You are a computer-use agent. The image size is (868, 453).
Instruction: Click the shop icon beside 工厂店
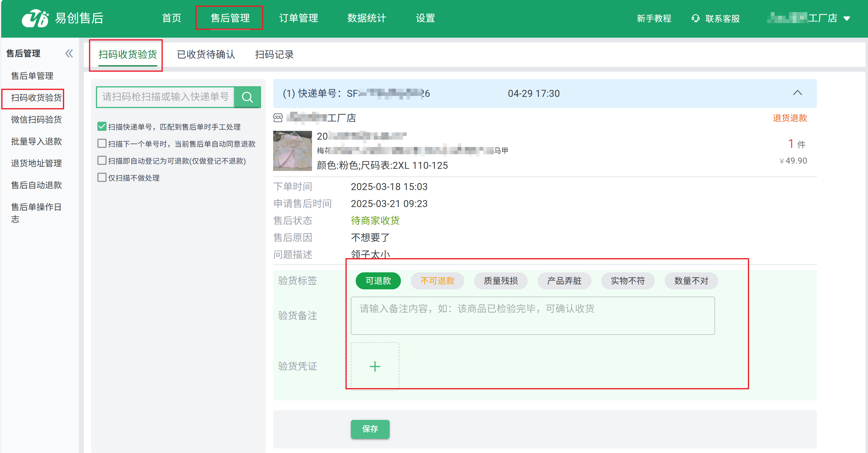point(278,118)
